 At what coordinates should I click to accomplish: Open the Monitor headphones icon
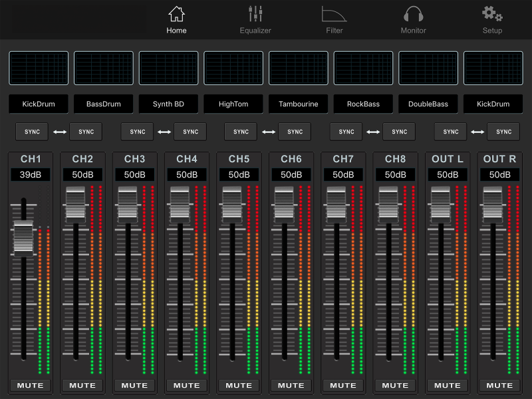tap(413, 14)
